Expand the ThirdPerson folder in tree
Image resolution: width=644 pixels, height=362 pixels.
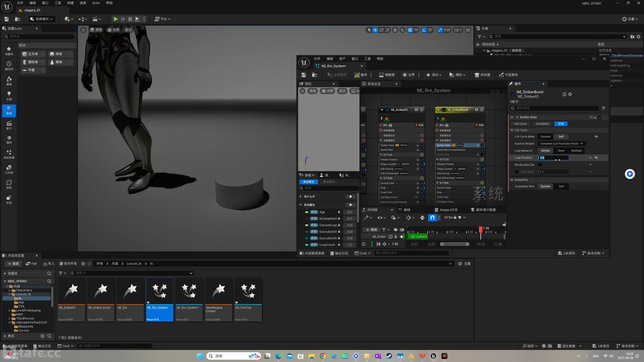click(10, 319)
